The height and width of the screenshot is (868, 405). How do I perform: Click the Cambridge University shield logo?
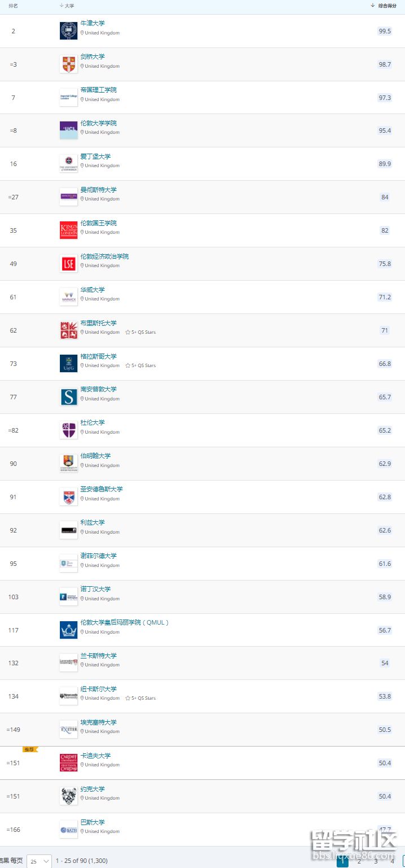coord(68,64)
